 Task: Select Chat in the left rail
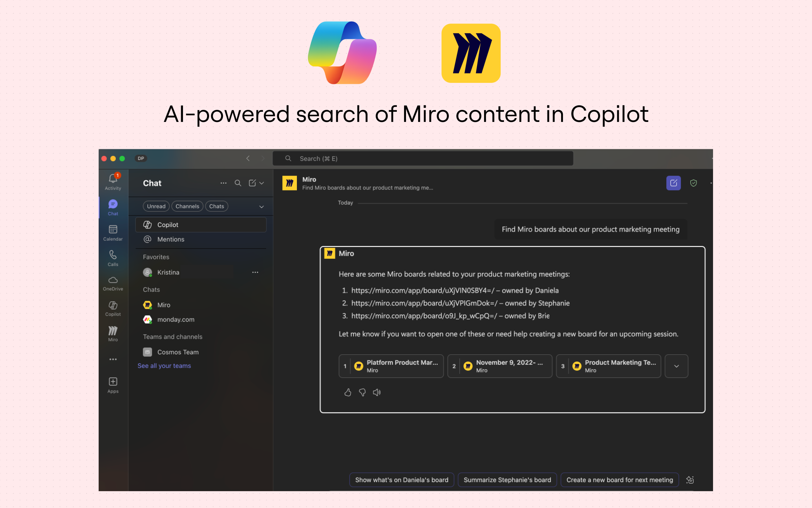[113, 207]
